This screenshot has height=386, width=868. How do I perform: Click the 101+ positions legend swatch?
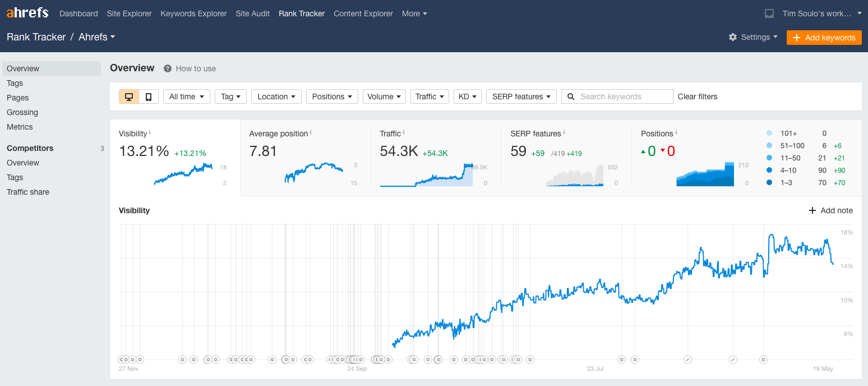coord(769,133)
